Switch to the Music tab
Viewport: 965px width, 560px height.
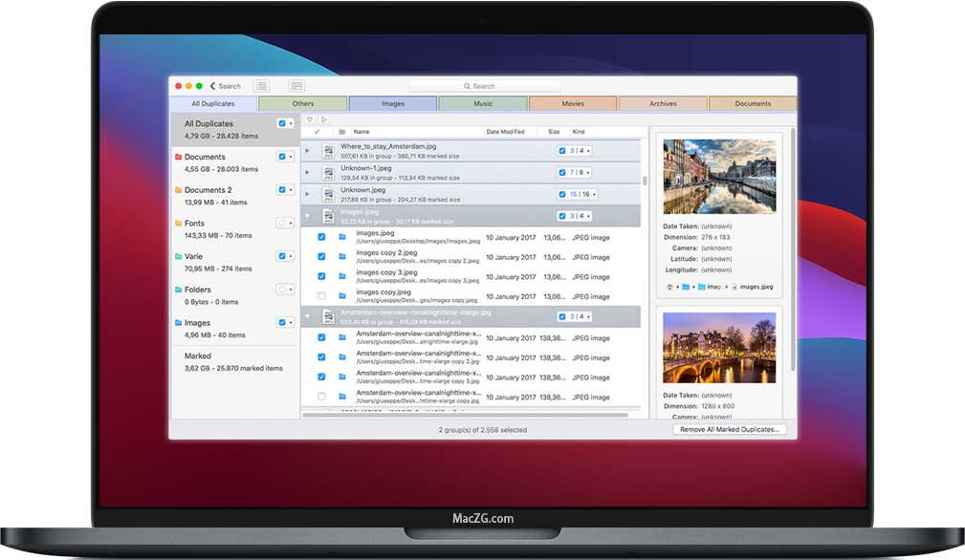[x=482, y=102]
